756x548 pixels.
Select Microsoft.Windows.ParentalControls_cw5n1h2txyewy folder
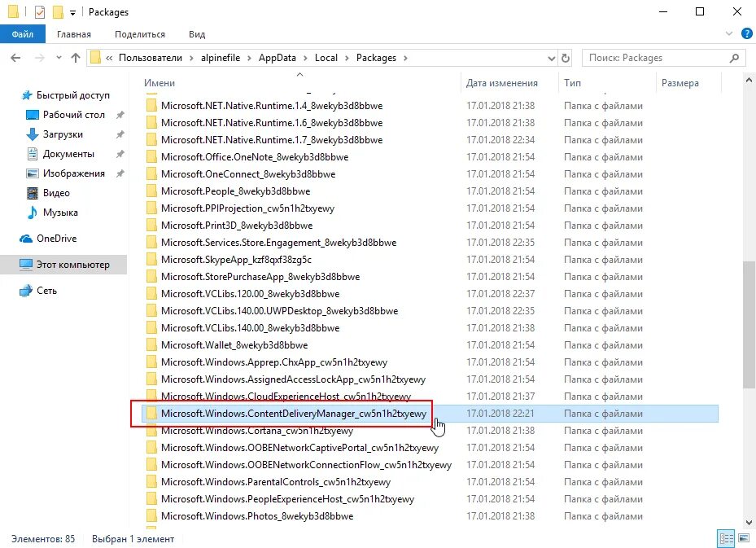tap(276, 482)
